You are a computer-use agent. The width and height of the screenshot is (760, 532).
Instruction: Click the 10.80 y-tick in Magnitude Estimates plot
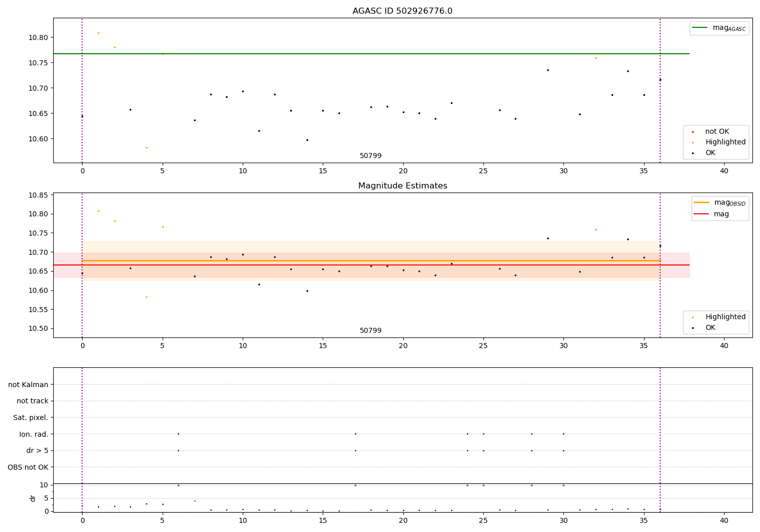pyautogui.click(x=37, y=214)
